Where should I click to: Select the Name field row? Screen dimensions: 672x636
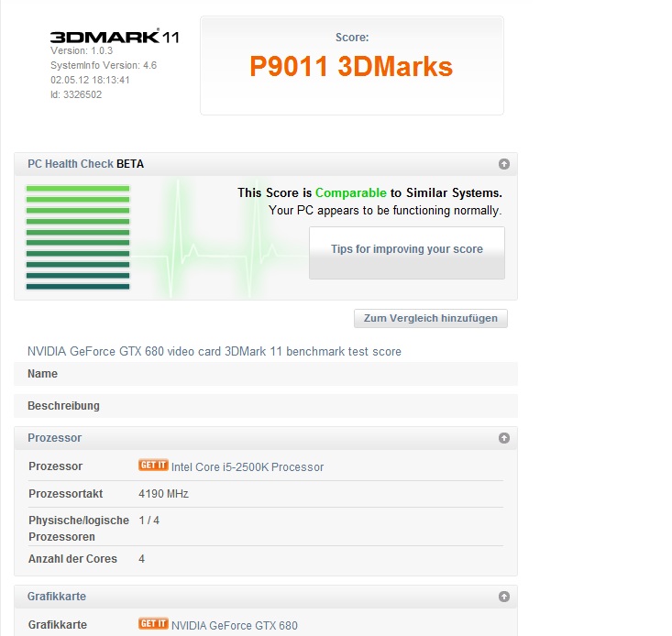[266, 374]
